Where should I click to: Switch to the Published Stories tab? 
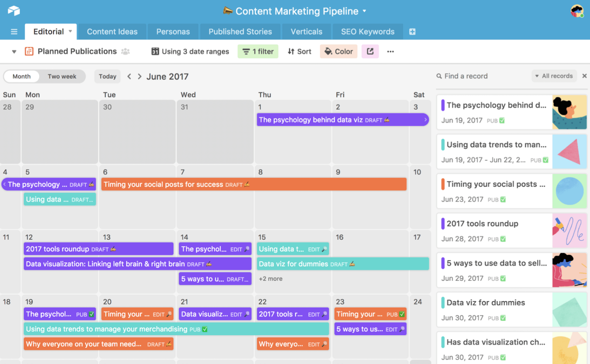pyautogui.click(x=240, y=32)
